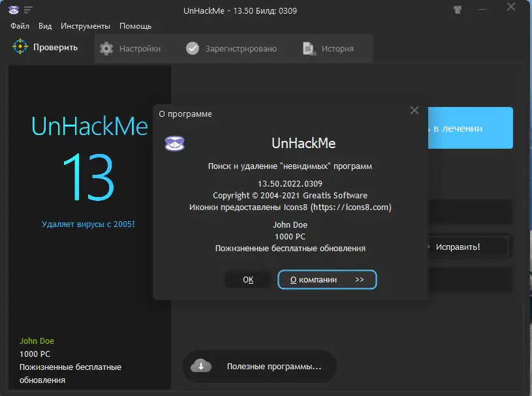Open Полезные программы... button
The width and height of the screenshot is (532, 396).
click(260, 367)
